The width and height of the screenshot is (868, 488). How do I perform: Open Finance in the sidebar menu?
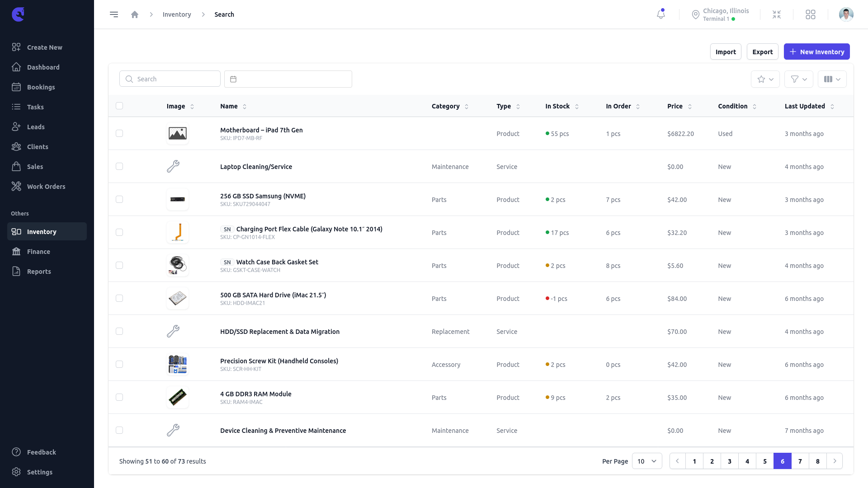tap(38, 252)
